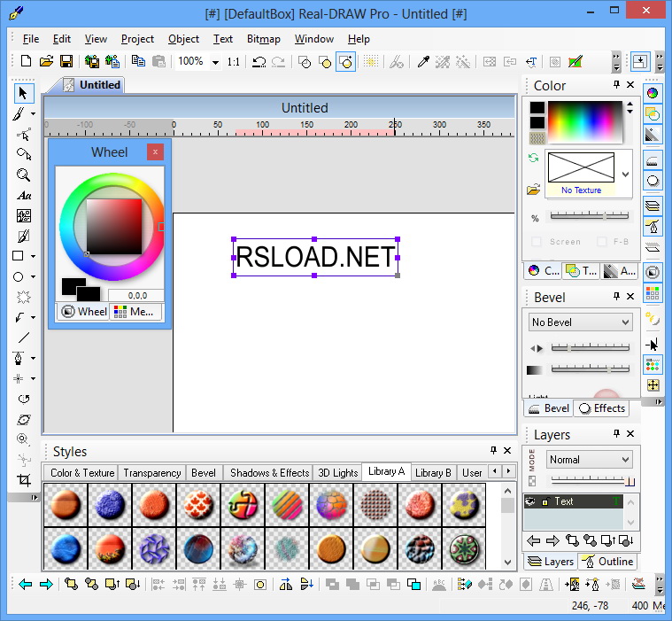Open the Object menu
Screen dimensions: 672x621
tap(183, 39)
